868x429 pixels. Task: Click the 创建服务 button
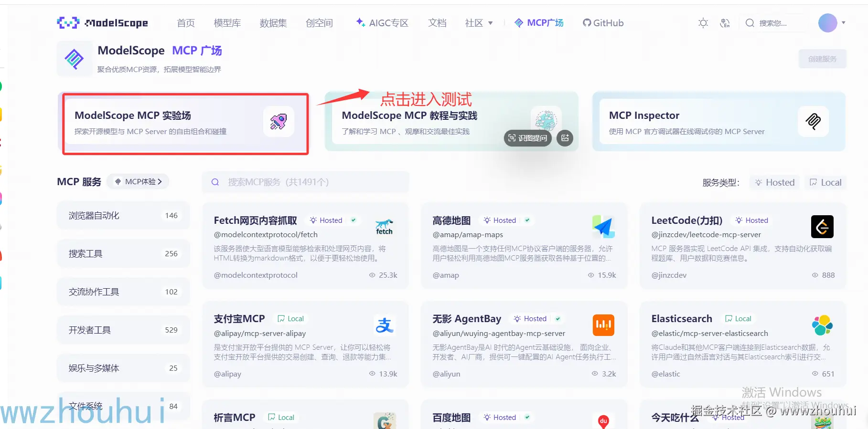pyautogui.click(x=822, y=59)
